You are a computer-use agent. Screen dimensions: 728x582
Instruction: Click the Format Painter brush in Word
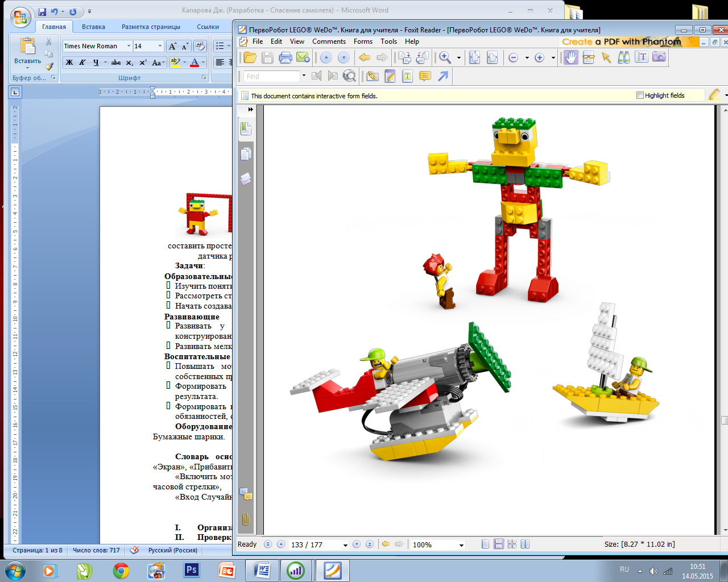coord(49,66)
